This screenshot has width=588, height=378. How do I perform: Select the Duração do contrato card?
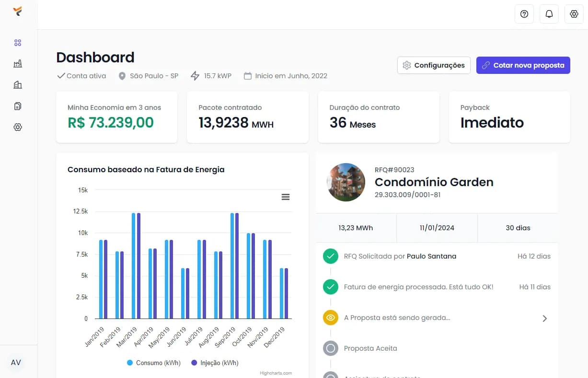pos(379,117)
